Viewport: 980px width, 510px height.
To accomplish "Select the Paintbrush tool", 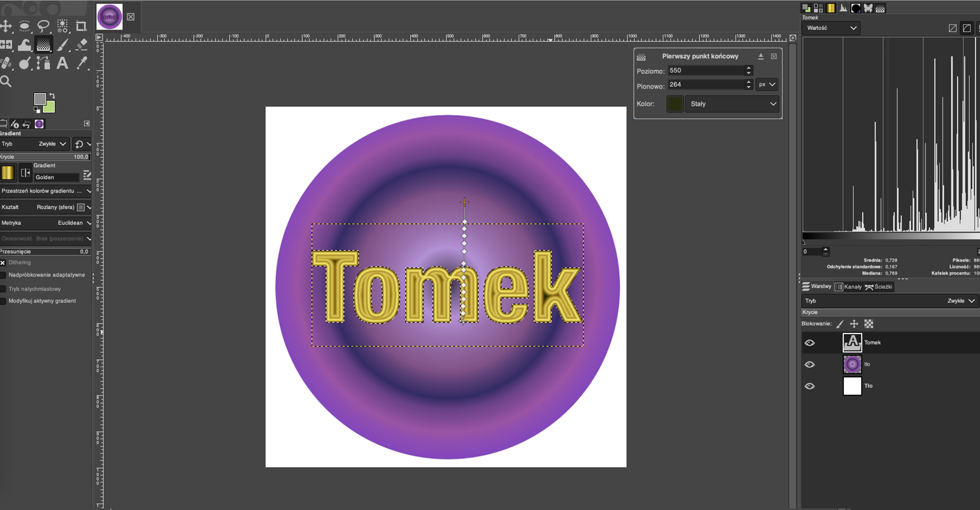I will [x=62, y=45].
